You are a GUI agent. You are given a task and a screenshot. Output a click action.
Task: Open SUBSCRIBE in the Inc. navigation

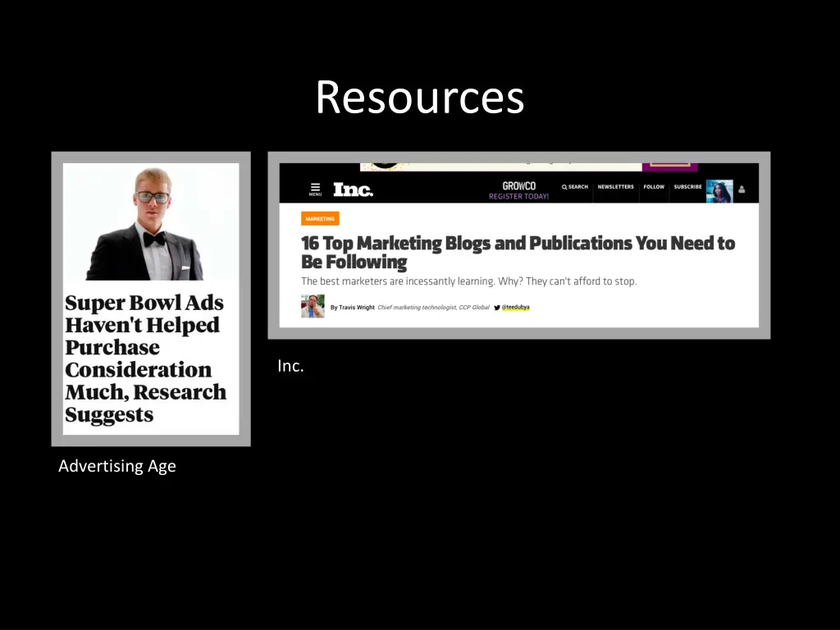tap(687, 187)
